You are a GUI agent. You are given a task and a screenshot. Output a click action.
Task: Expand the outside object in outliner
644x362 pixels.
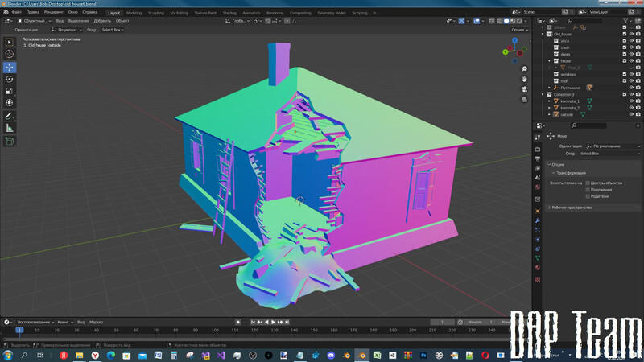point(550,114)
